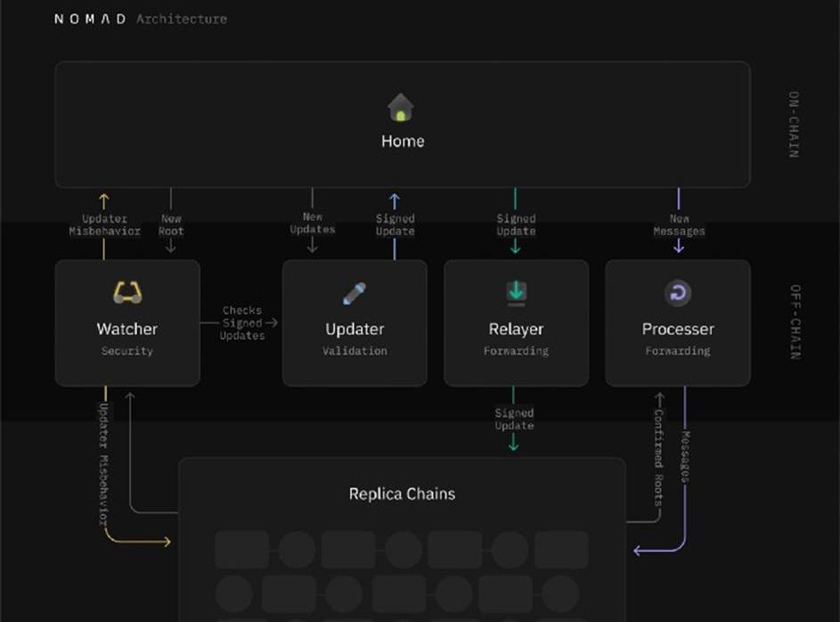Click the Checks Signed Updates label
The height and width of the screenshot is (622, 840).
click(242, 323)
